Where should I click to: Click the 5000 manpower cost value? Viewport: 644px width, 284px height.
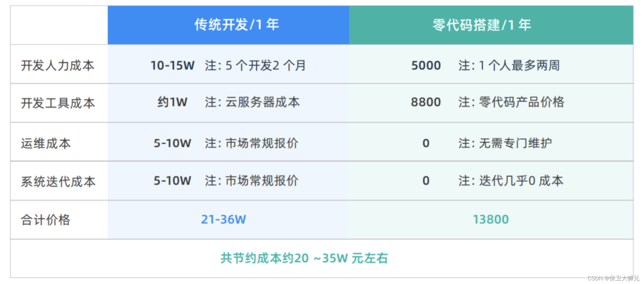coord(426,65)
